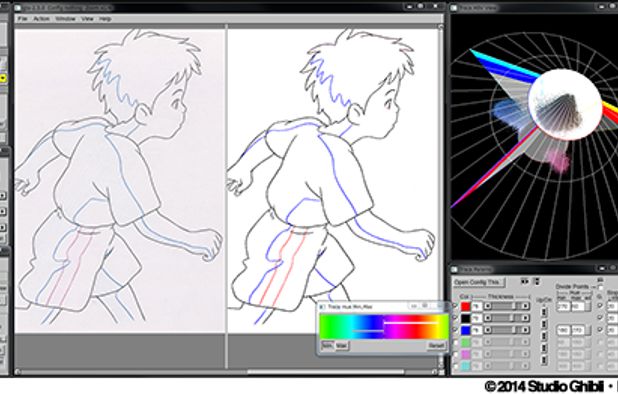The width and height of the screenshot is (618, 394).
Task: Click the up/down swap icon below red row
Action: [544, 312]
